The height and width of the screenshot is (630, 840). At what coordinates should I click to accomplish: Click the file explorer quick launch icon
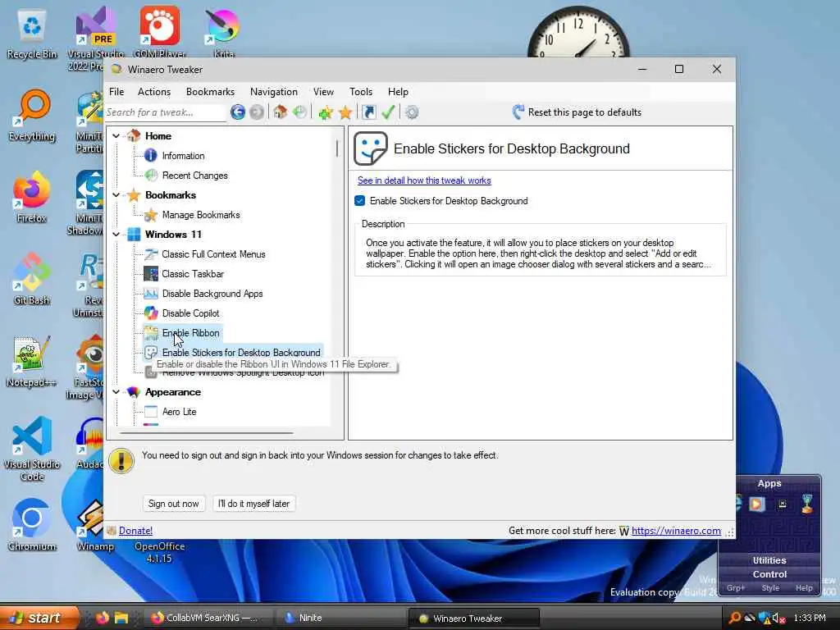coord(121,618)
